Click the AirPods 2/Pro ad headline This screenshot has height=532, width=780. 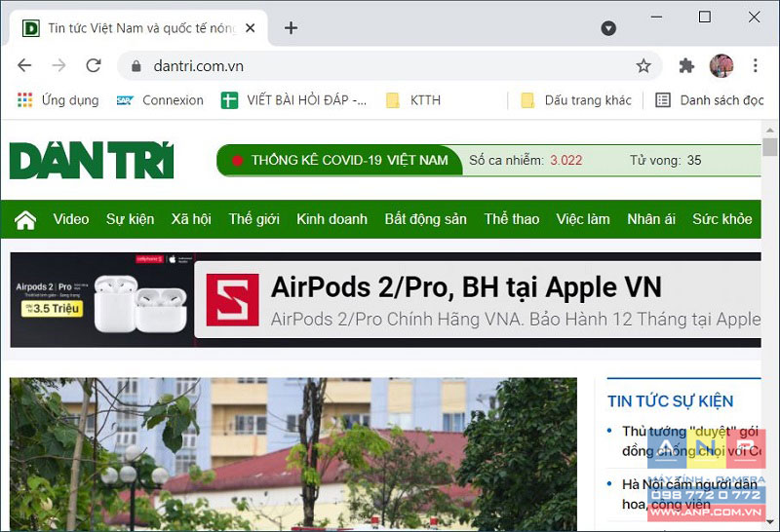pyautogui.click(x=466, y=286)
